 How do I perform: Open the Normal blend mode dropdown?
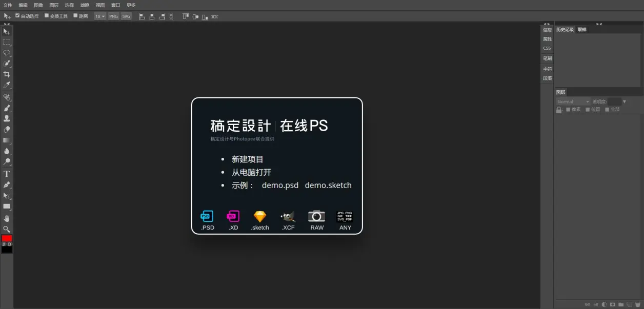(573, 101)
